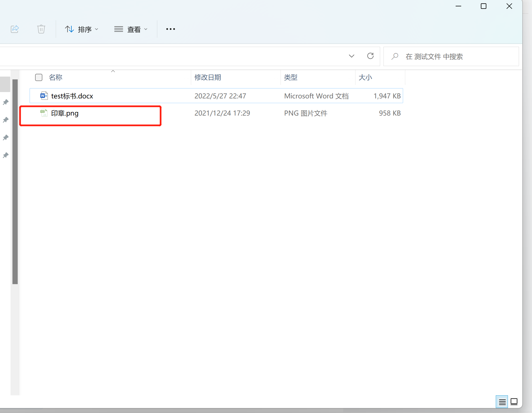Click the navigation pane vertical scrollbar
The image size is (532, 413).
tap(15, 181)
